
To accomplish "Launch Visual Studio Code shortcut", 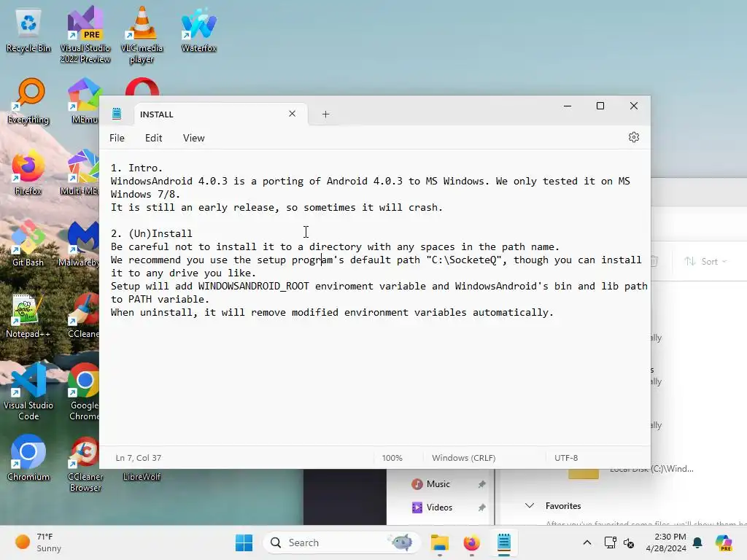I will 28,392.
